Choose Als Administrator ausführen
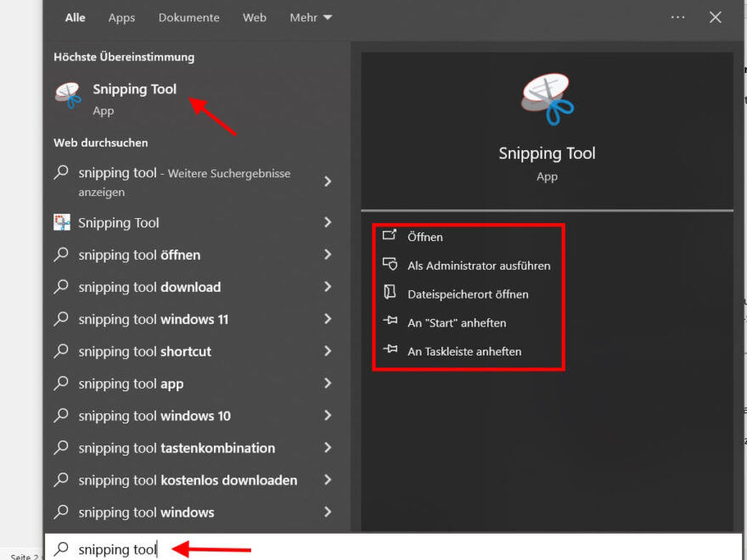Screen dimensions: 747x560 [479, 266]
